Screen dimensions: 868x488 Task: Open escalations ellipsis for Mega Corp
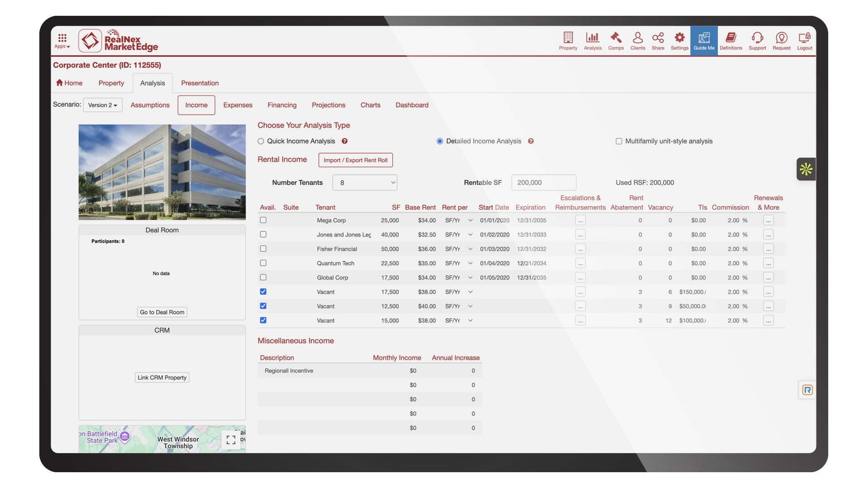(x=580, y=220)
